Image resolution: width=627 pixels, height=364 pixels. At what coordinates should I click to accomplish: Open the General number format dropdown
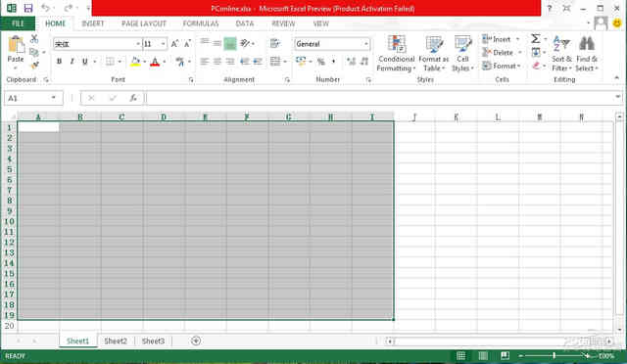(365, 44)
